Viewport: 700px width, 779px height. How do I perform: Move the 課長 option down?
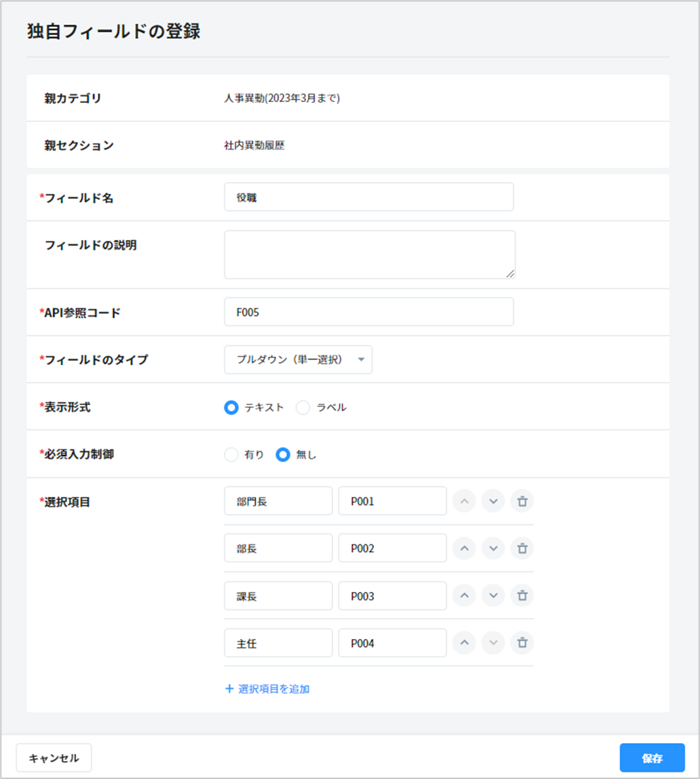click(493, 595)
